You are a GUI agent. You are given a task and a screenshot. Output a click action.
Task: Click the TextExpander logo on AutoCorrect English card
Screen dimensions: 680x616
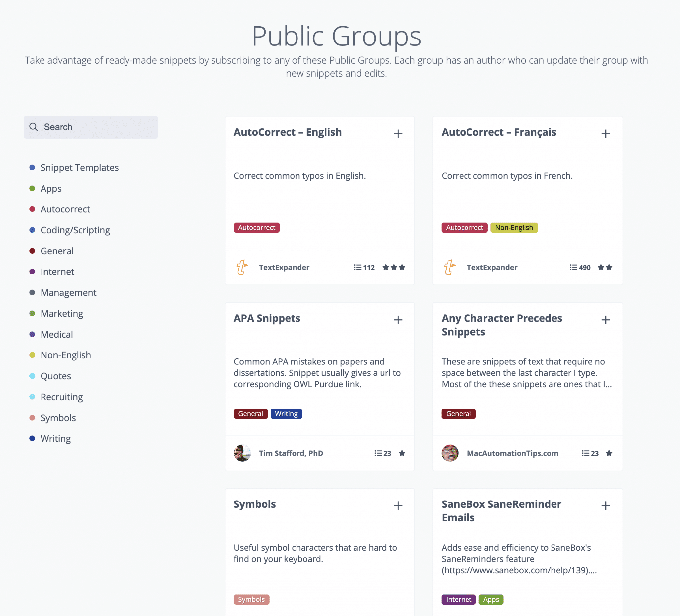(x=242, y=267)
